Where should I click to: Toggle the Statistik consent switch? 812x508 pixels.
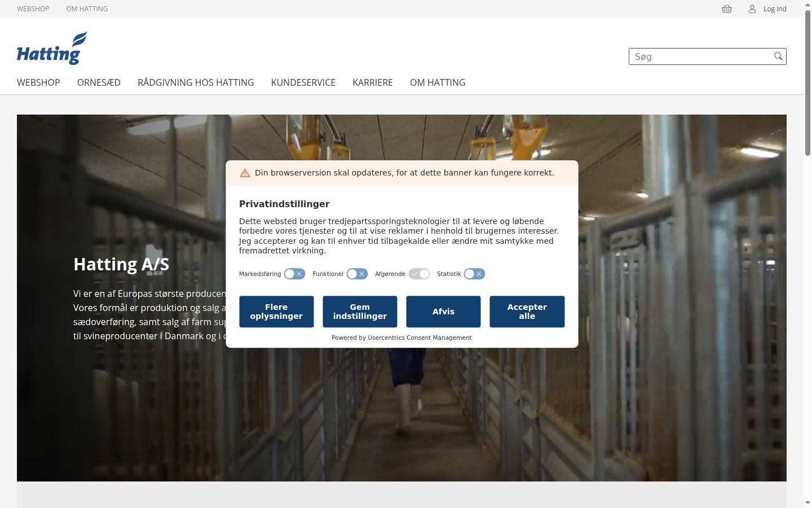[x=474, y=274]
